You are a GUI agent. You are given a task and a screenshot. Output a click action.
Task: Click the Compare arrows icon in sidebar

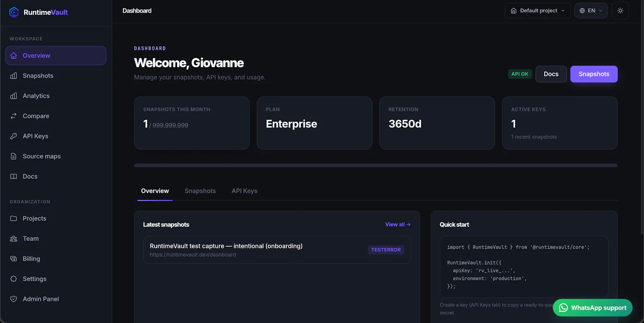click(x=14, y=116)
